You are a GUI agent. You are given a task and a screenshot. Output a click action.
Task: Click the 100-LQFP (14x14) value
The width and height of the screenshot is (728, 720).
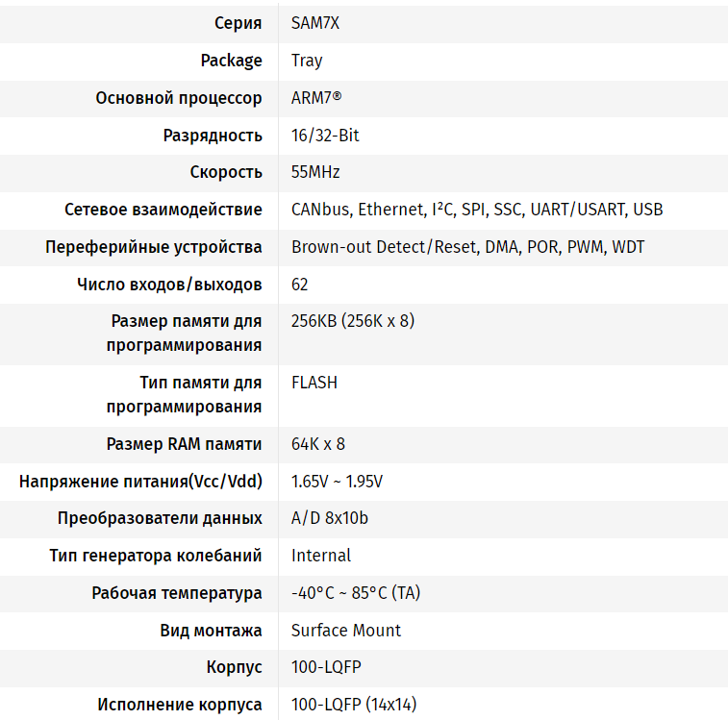[x=354, y=705]
